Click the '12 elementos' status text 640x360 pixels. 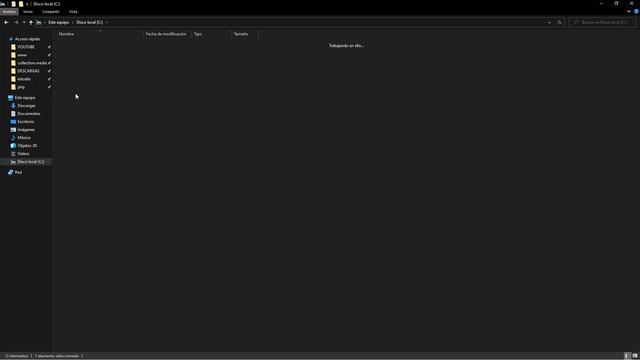[x=16, y=356]
